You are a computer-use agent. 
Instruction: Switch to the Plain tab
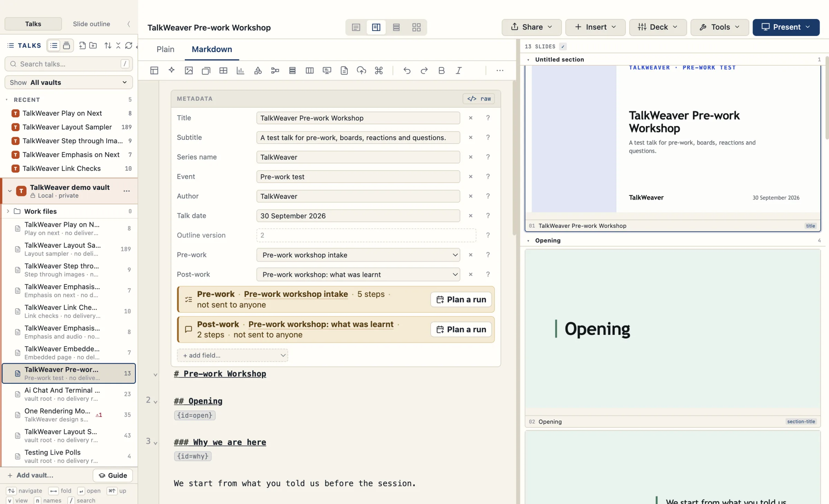[x=165, y=49]
